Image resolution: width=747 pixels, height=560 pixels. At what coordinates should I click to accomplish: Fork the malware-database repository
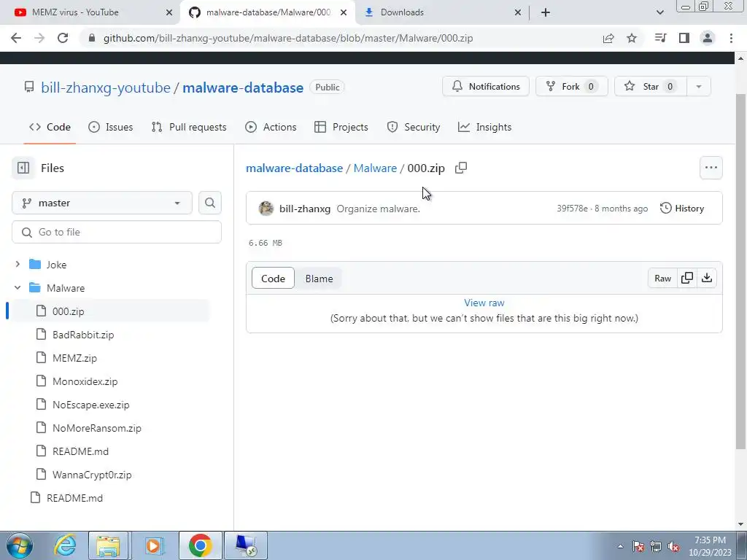pyautogui.click(x=572, y=86)
